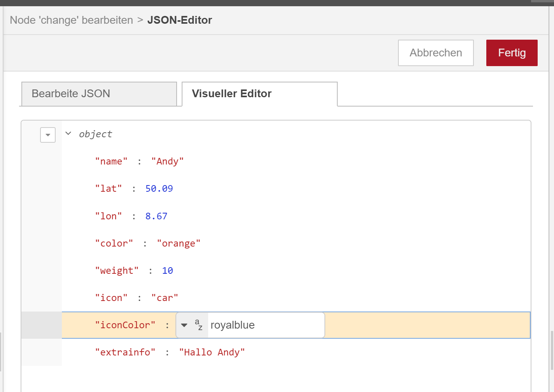The height and width of the screenshot is (392, 554).
Task: Click the a-z string type icon
Action: (x=199, y=325)
